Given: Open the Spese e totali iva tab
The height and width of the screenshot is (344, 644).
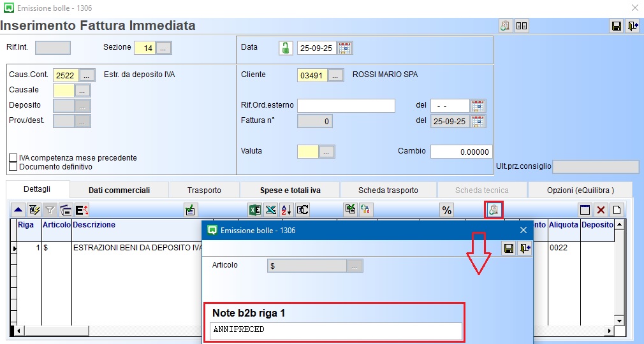Looking at the screenshot, I should pyautogui.click(x=289, y=190).
